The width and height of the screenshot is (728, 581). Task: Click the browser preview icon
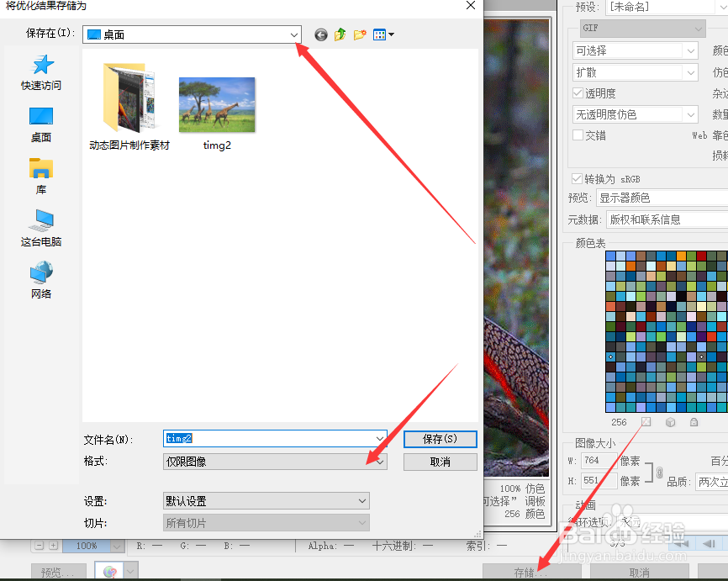point(109,572)
